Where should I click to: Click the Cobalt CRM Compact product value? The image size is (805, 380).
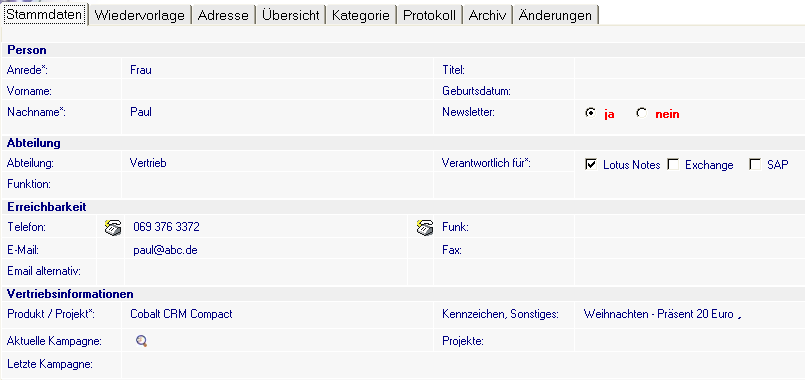coord(181,314)
